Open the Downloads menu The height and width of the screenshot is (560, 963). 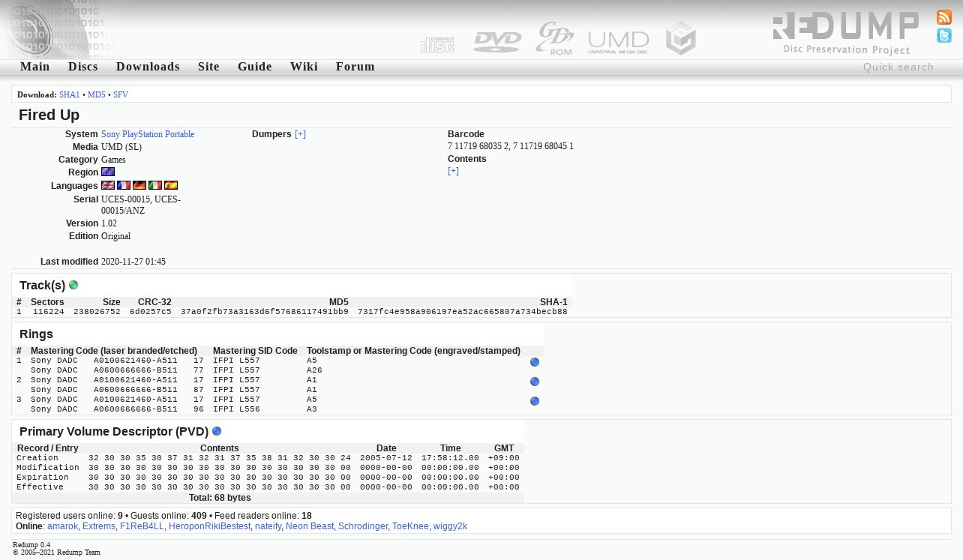148,67
